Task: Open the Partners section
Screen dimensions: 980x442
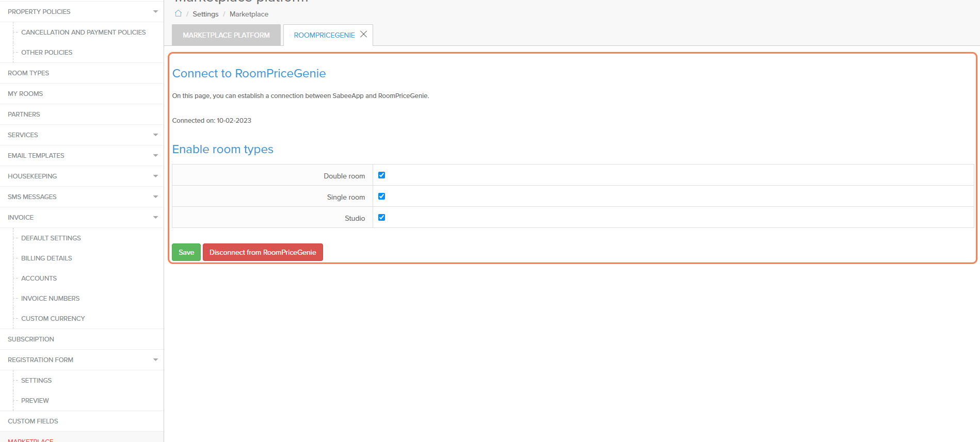Action: coord(24,114)
